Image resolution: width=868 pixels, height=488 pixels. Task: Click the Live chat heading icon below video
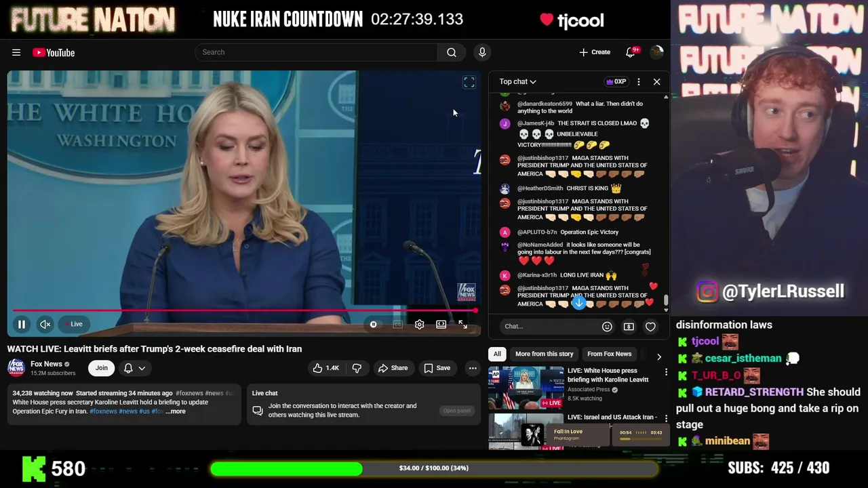pyautogui.click(x=258, y=411)
